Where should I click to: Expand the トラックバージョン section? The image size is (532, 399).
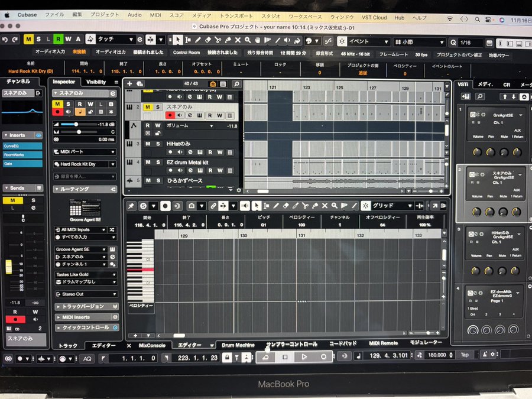86,306
